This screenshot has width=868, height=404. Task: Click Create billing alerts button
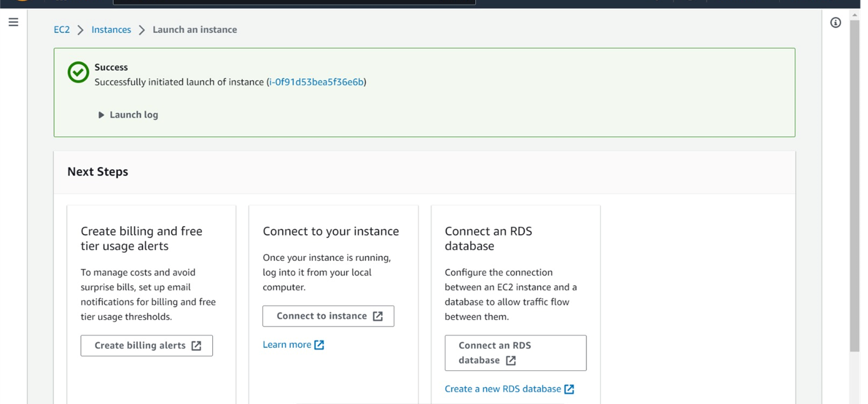pyautogui.click(x=147, y=345)
